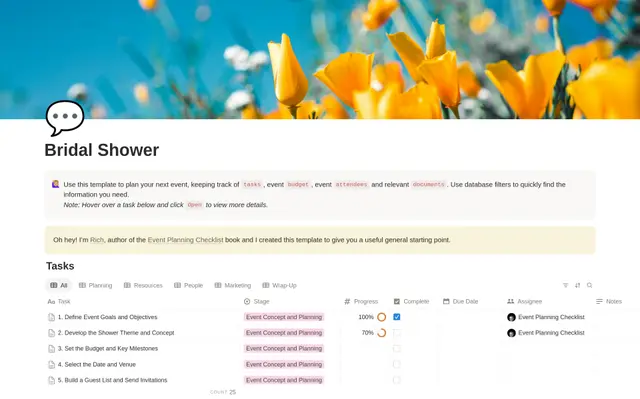Click the Task column Aa icon
This screenshot has height=399, width=640.
51,302
